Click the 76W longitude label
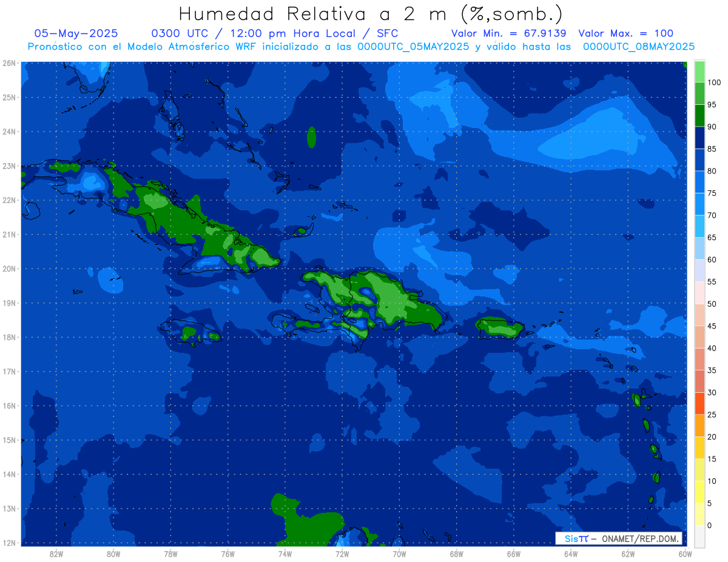The width and height of the screenshot is (728, 562). click(228, 554)
